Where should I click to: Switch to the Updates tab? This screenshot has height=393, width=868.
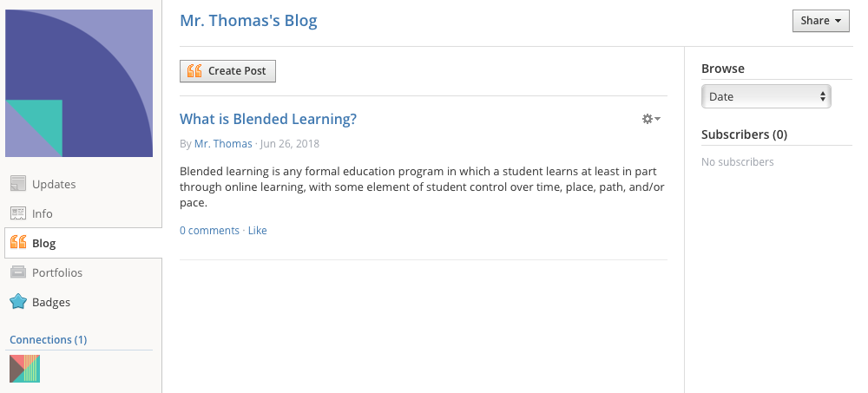click(x=54, y=184)
